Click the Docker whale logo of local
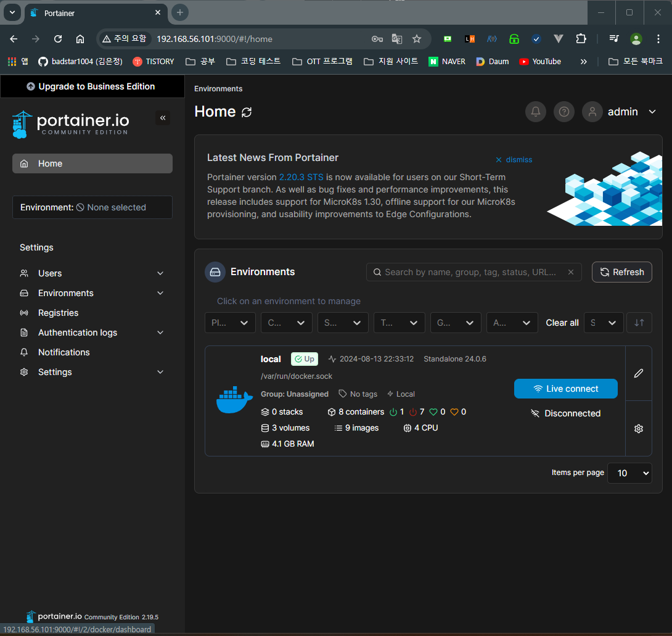The width and height of the screenshot is (672, 636). (x=234, y=400)
